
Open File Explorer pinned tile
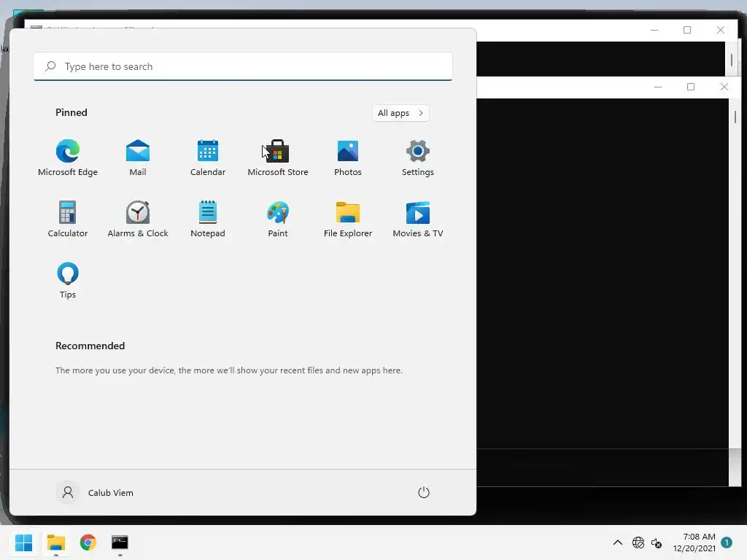click(348, 219)
